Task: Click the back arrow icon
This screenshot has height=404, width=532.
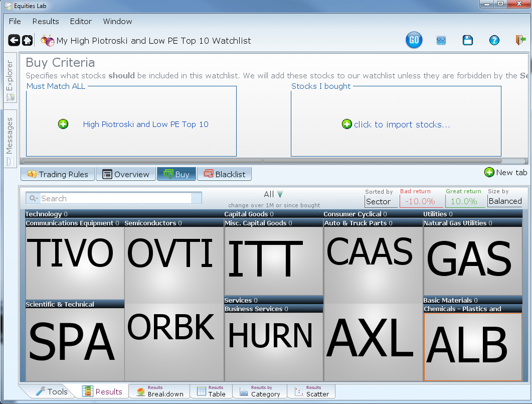Action: pos(14,41)
